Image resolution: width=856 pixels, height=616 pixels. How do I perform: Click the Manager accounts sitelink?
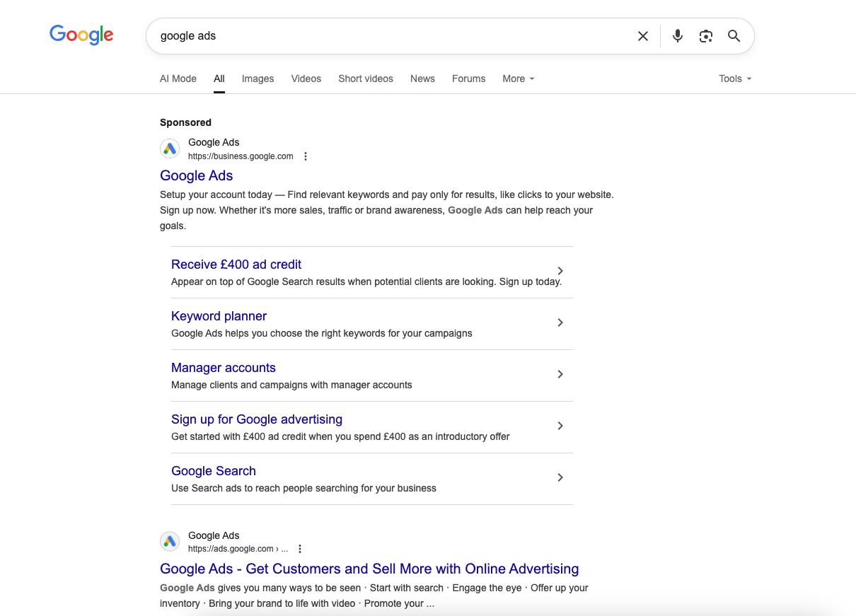(x=223, y=367)
